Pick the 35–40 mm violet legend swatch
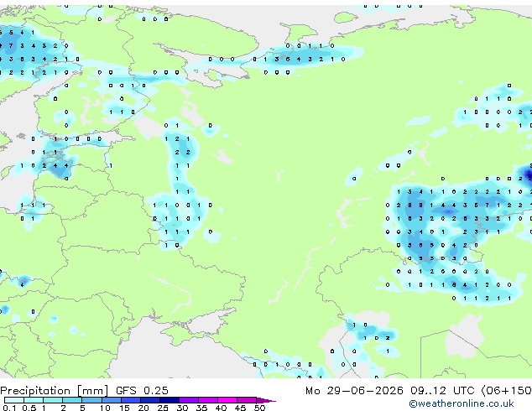The image size is (532, 411). coord(207,400)
